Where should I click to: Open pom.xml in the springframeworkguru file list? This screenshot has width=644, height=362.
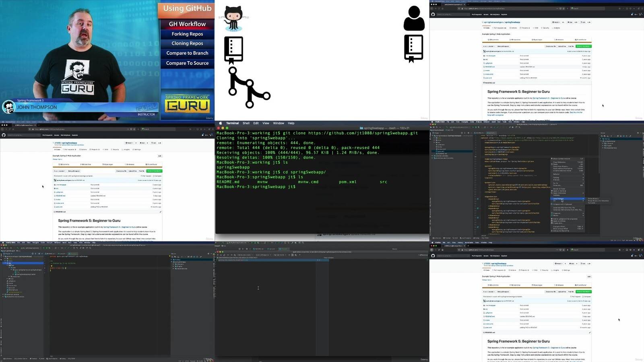coord(489,78)
